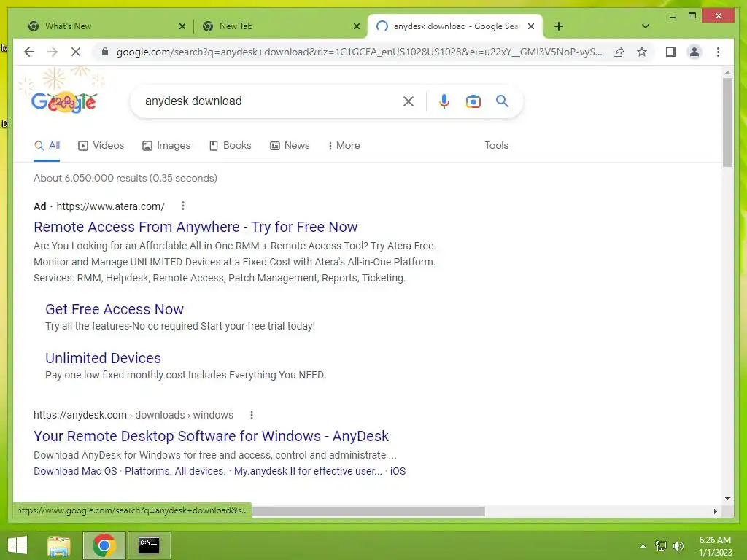Viewport: 747px width, 560px height.
Task: Click the atera.com ad URL
Action: pyautogui.click(x=111, y=206)
